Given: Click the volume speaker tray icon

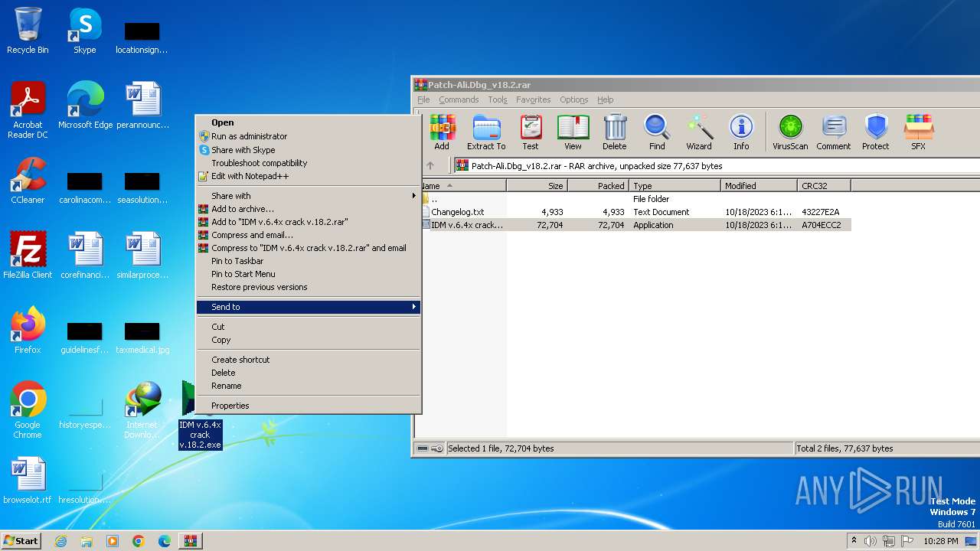Looking at the screenshot, I should click(870, 541).
